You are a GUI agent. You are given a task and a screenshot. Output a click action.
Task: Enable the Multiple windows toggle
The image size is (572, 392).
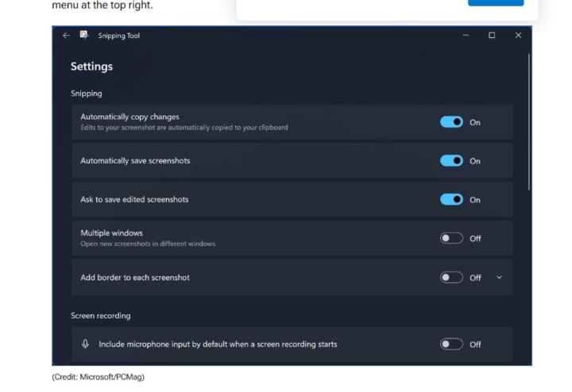coord(451,238)
